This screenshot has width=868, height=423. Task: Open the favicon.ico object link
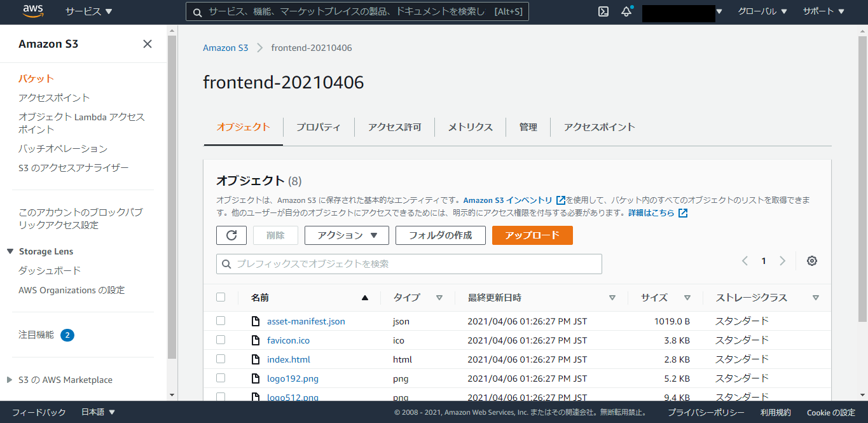click(288, 340)
